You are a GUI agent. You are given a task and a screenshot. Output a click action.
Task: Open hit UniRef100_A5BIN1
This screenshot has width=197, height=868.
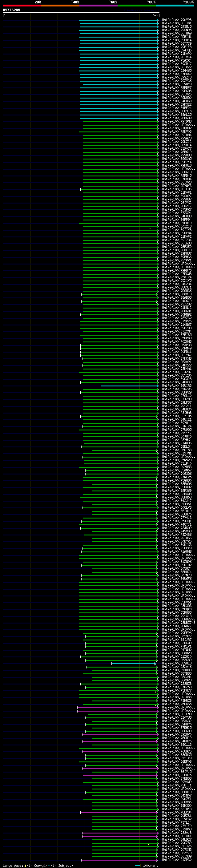[x=177, y=37]
